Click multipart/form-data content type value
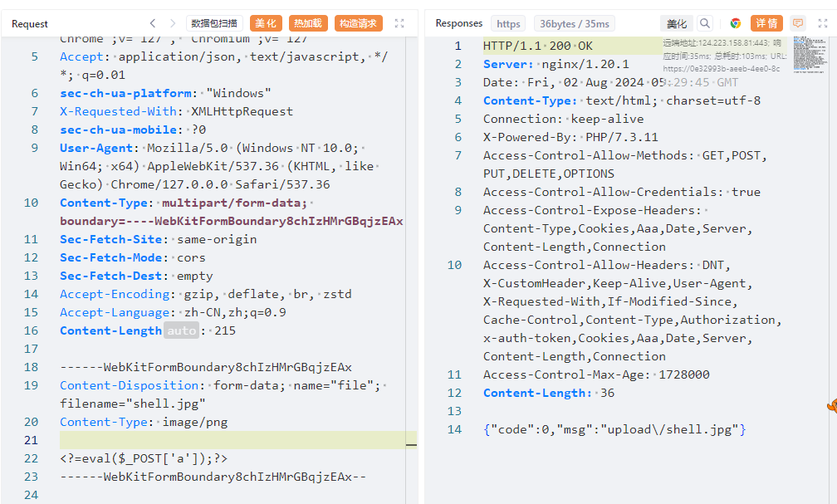837x504 pixels. tap(234, 203)
